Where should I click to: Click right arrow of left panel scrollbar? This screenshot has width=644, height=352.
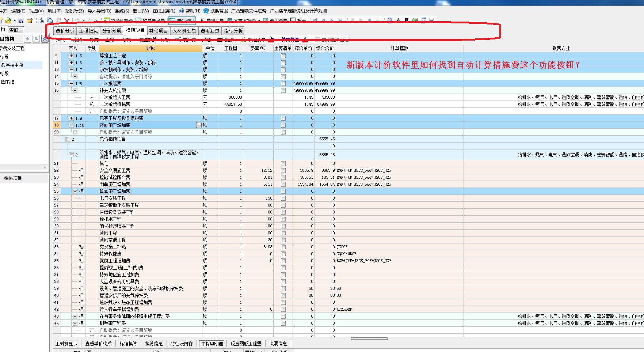[x=45, y=167]
